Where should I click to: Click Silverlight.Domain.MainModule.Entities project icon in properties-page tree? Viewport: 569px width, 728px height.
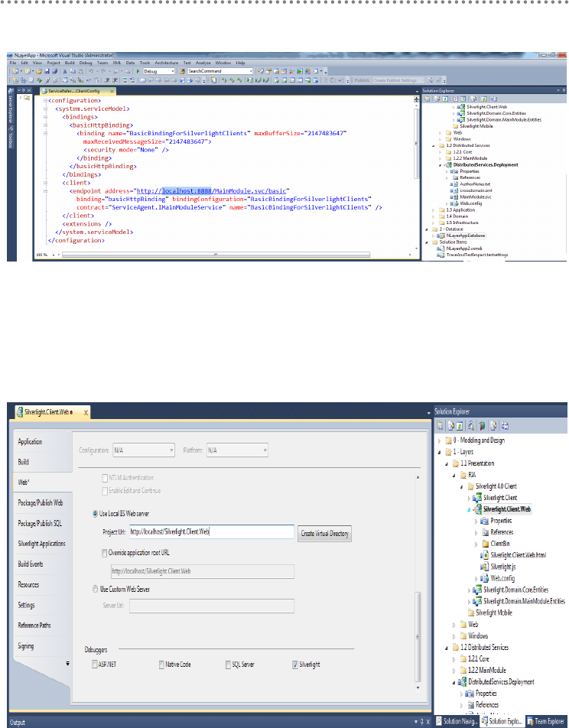(477, 601)
